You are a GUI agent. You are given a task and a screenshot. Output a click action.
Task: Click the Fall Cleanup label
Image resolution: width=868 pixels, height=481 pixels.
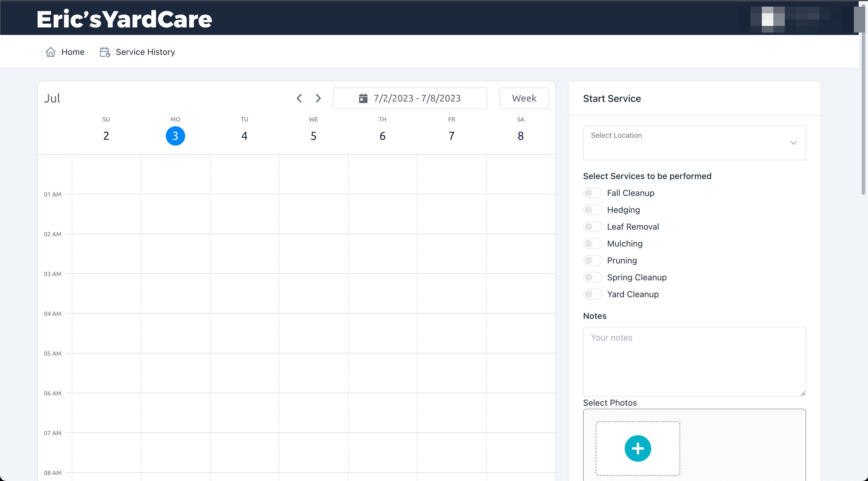630,193
